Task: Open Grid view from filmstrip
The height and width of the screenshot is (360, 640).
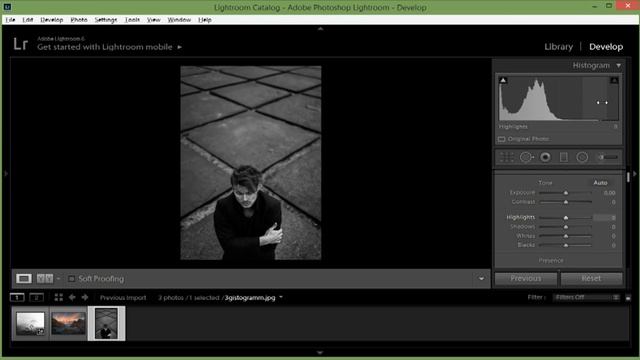Action: tap(59, 298)
